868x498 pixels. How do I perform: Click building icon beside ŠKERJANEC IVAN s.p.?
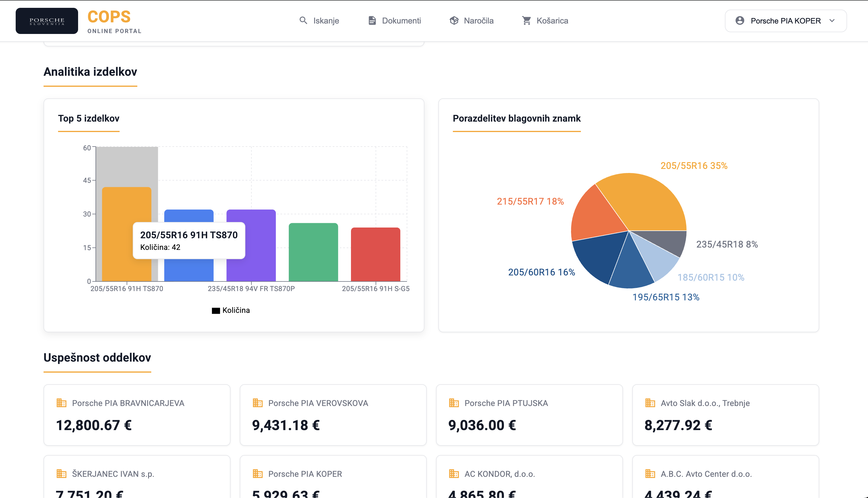tap(61, 474)
